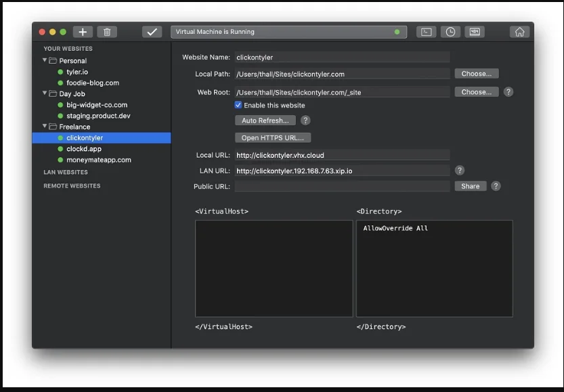Toggle Enable this website checkbox
The image size is (564, 392).
tap(238, 105)
